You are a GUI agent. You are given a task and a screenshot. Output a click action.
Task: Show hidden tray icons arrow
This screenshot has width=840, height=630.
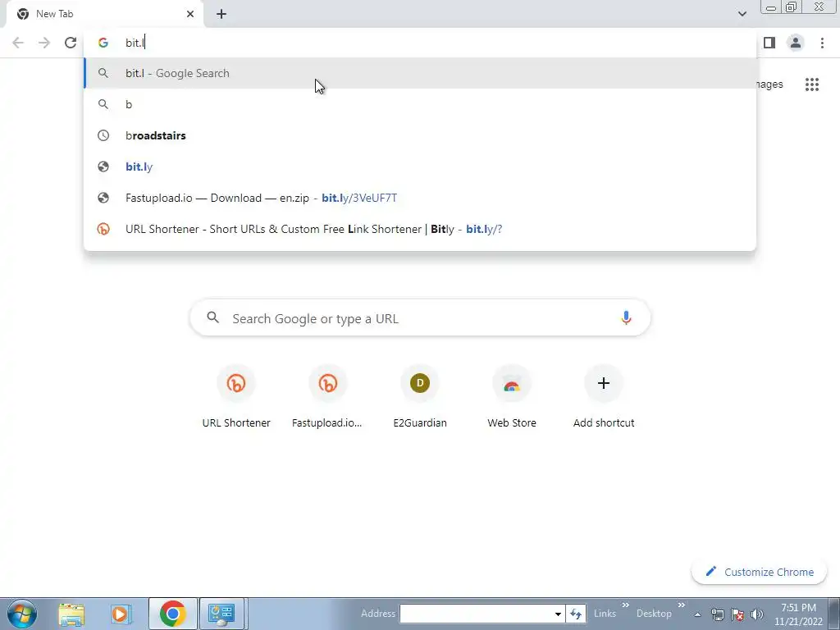(697, 614)
